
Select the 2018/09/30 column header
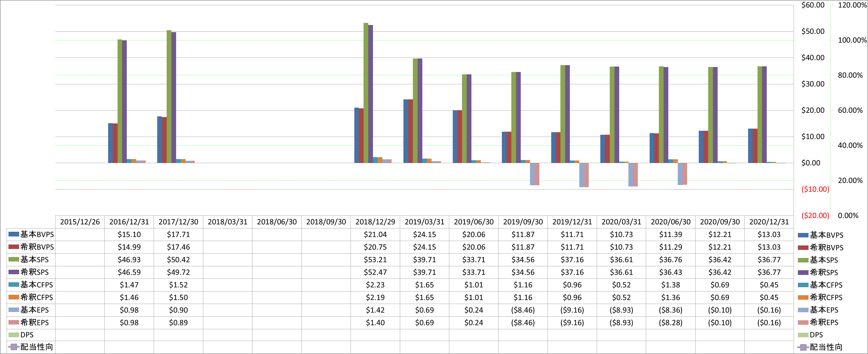click(x=326, y=222)
